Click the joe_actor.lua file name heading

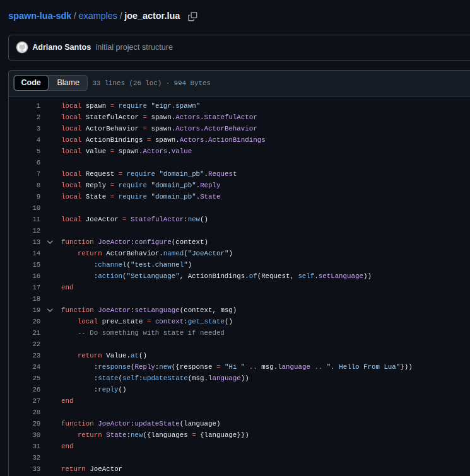coord(152,16)
